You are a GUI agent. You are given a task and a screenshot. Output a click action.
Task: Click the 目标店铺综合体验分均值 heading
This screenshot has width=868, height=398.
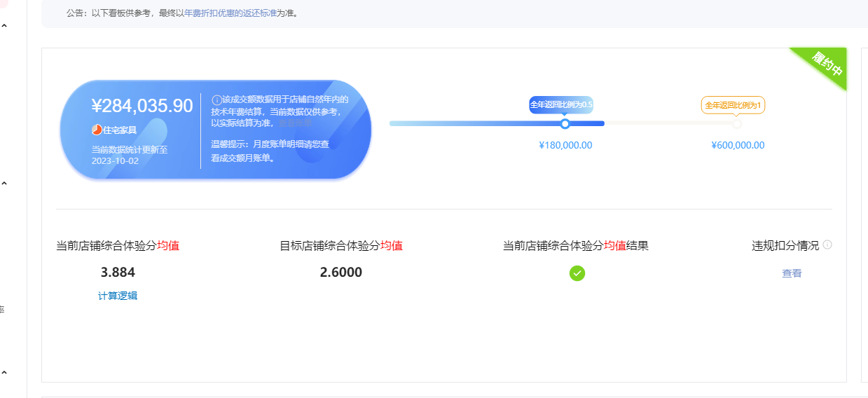[x=341, y=246]
